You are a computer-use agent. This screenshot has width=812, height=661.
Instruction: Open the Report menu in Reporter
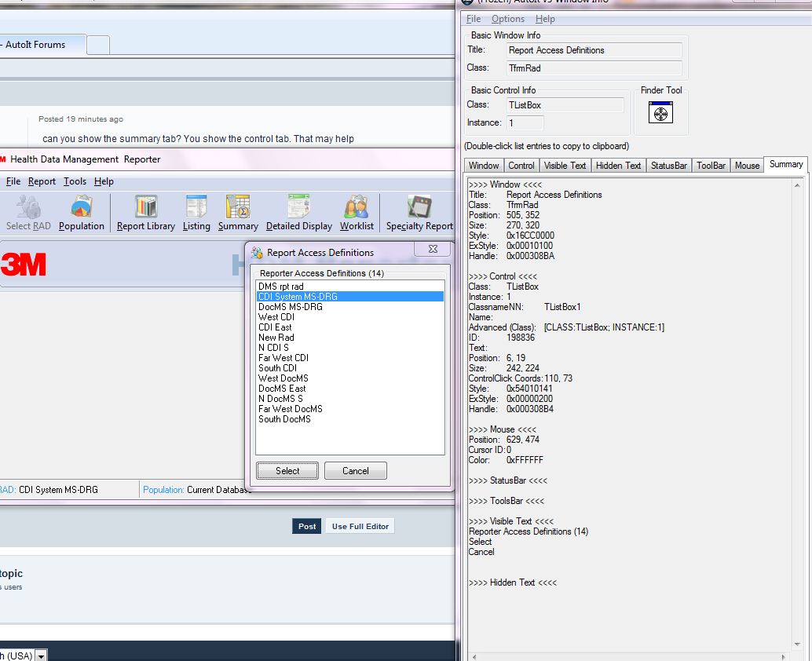42,181
